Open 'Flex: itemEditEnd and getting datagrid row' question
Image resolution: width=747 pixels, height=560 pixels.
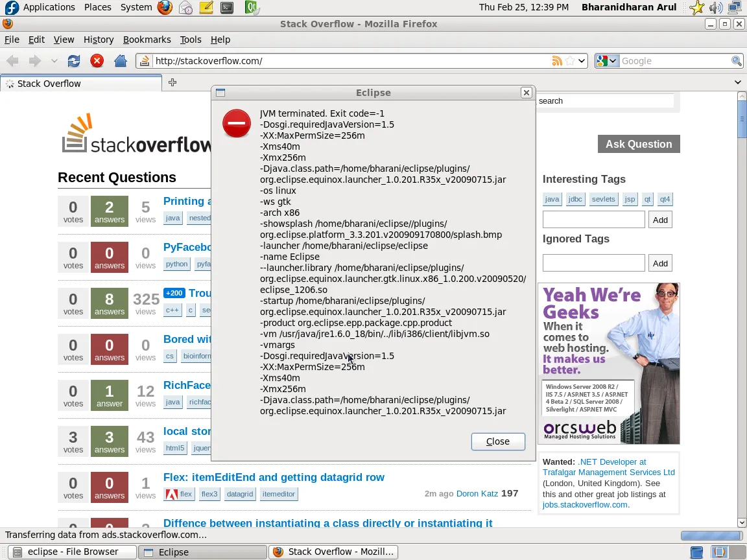click(x=274, y=477)
